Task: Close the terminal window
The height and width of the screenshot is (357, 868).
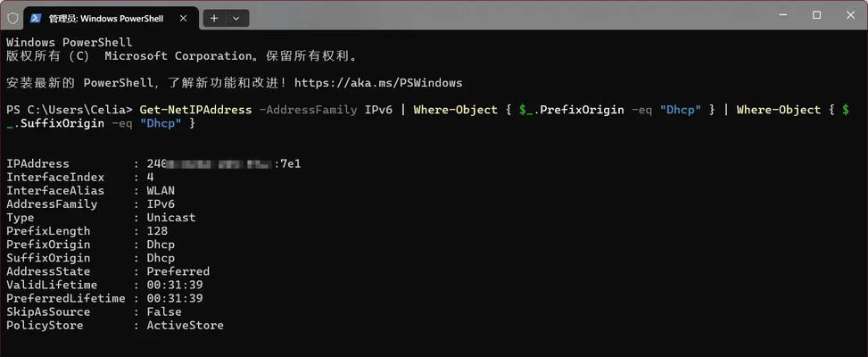Action: [851, 15]
